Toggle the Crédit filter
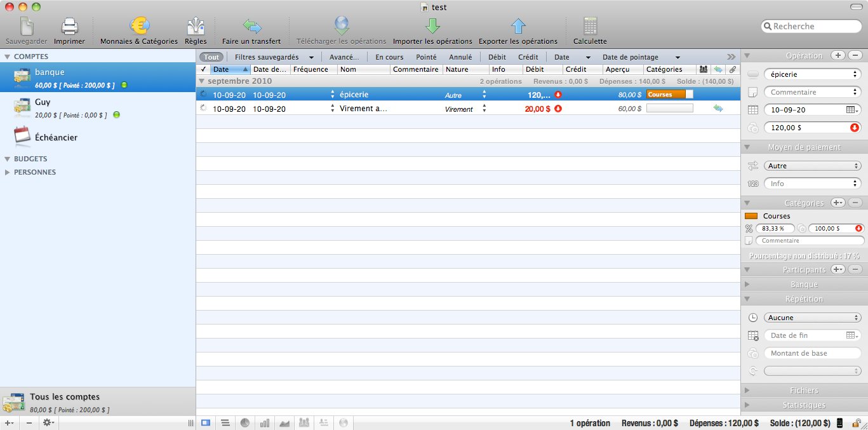Viewport: 868px width, 430px height. 528,57
